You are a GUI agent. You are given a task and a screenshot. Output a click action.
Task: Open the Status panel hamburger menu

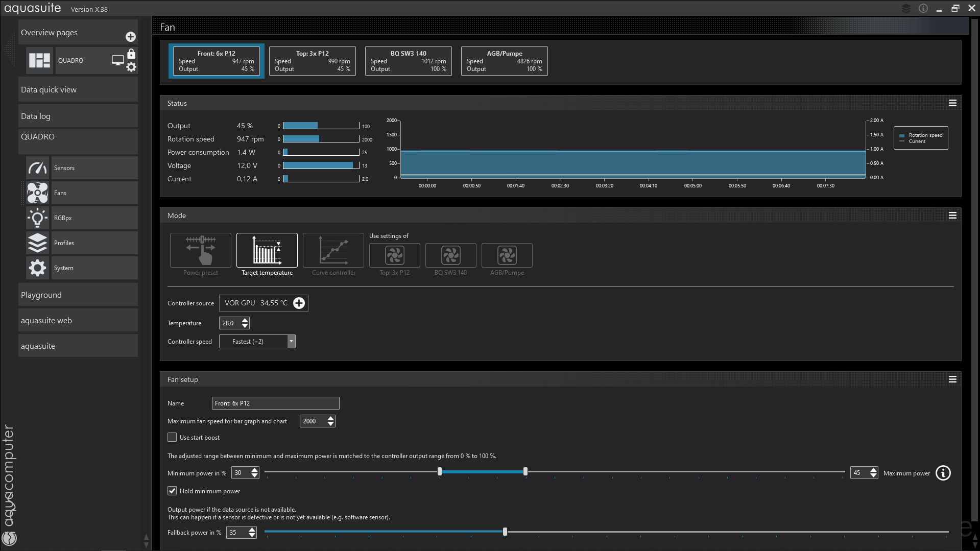(952, 103)
